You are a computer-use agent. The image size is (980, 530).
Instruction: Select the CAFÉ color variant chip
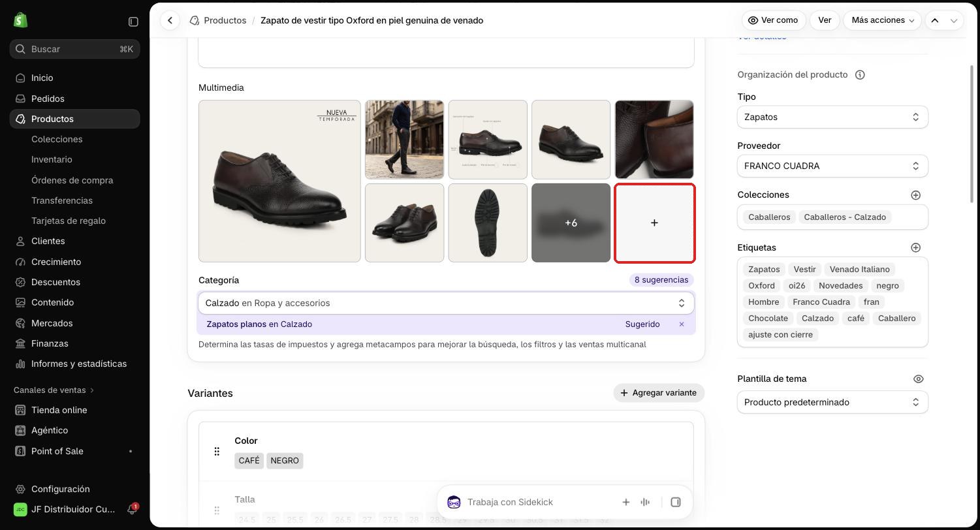pos(249,461)
